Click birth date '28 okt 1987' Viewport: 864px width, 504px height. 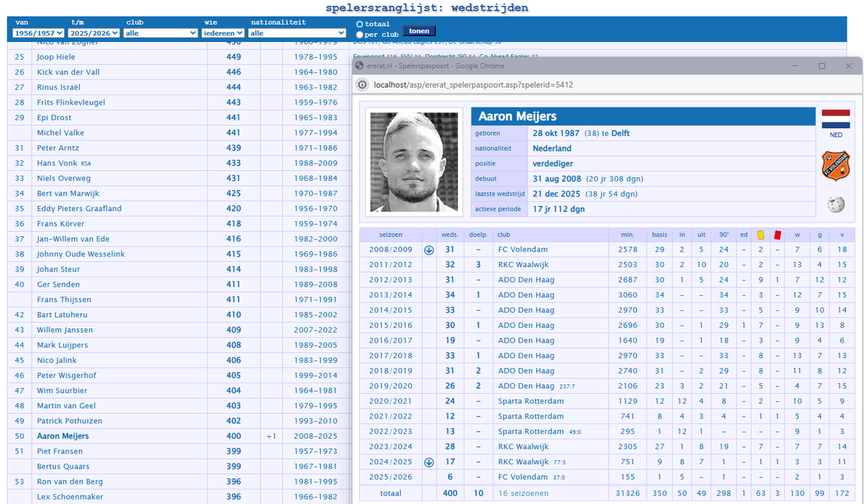557,133
